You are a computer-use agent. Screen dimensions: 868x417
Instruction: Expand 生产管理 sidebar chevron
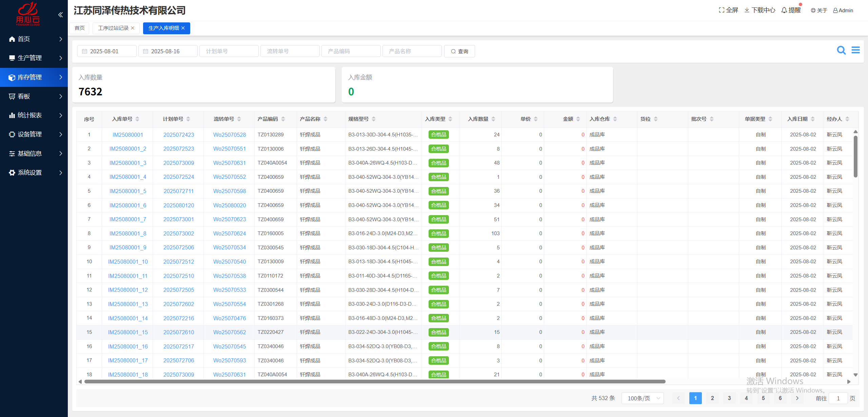coord(61,58)
